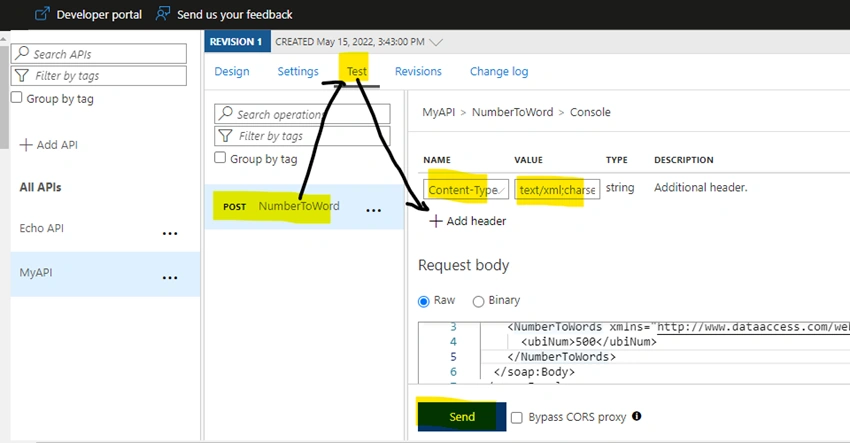
Task: Open the NumberToWord operation ellipsis menu
Action: click(x=374, y=210)
